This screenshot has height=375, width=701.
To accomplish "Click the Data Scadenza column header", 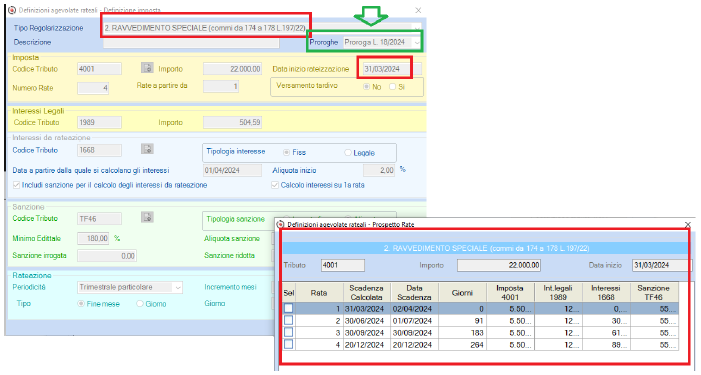I will [414, 293].
